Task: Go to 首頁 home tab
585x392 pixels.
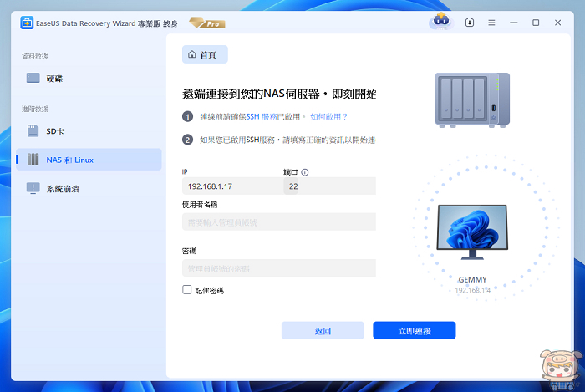Action: click(205, 54)
